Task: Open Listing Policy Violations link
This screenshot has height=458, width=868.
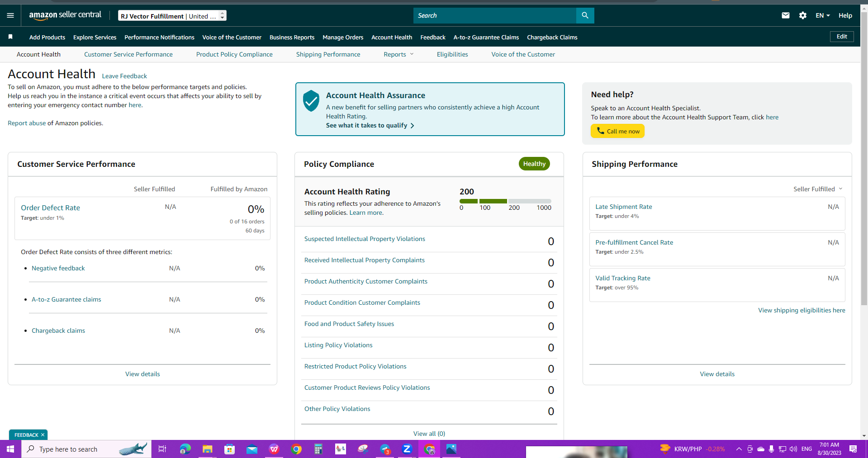Action: (x=338, y=345)
